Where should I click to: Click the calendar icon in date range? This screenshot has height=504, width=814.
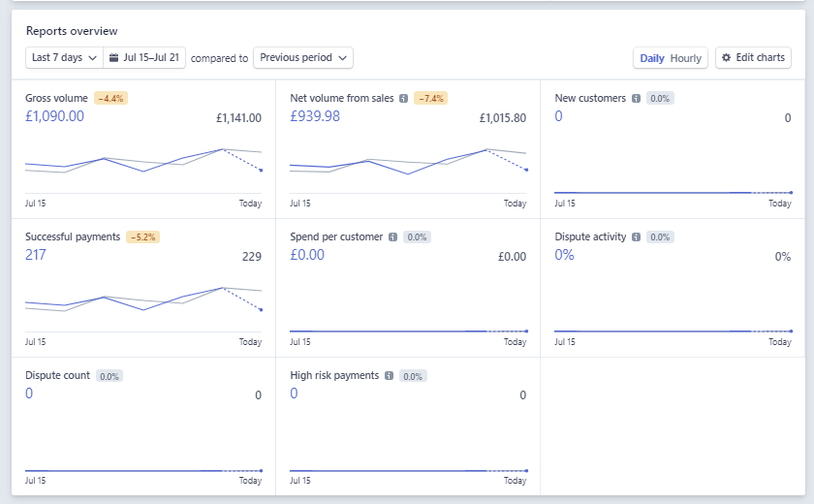113,58
